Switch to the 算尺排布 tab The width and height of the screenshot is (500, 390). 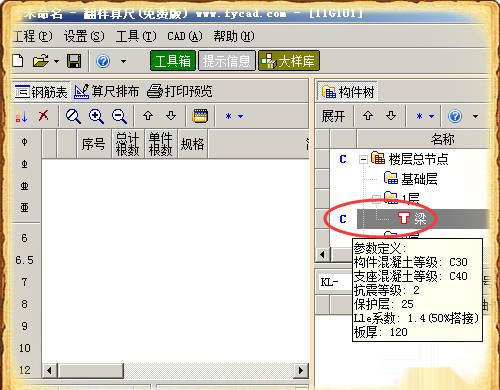click(106, 91)
